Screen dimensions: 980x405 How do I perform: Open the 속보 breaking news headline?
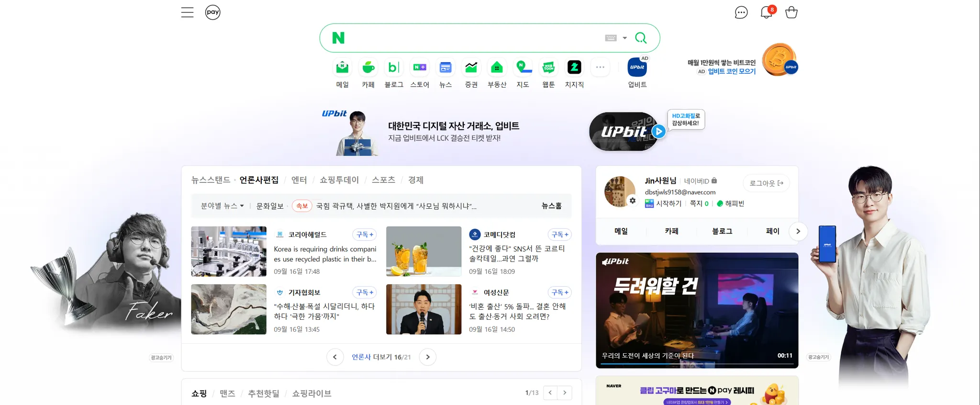point(396,206)
